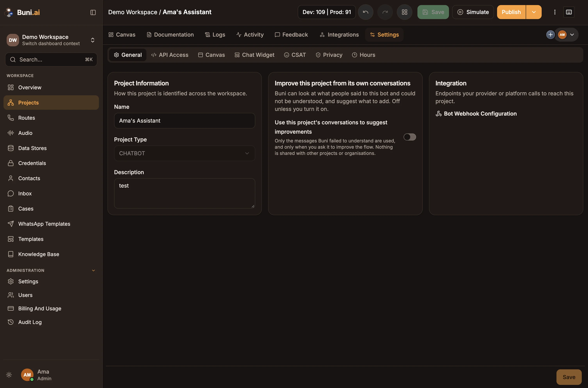This screenshot has height=388, width=588.
Task: Collapse the sidebar panel icon
Action: pos(93,12)
